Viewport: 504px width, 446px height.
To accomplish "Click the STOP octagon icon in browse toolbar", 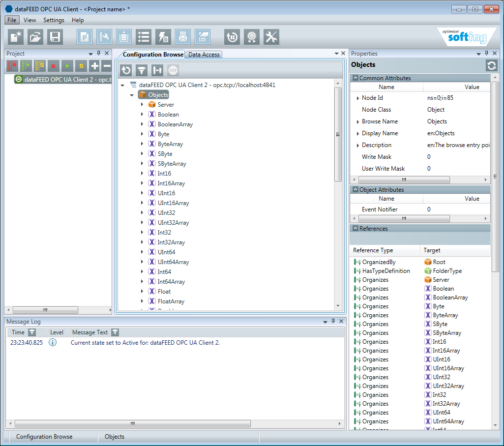I will (173, 70).
